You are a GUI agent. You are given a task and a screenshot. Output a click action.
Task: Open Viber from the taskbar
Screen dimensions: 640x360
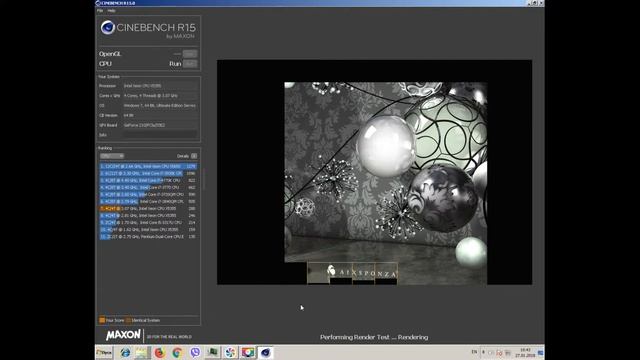195,352
